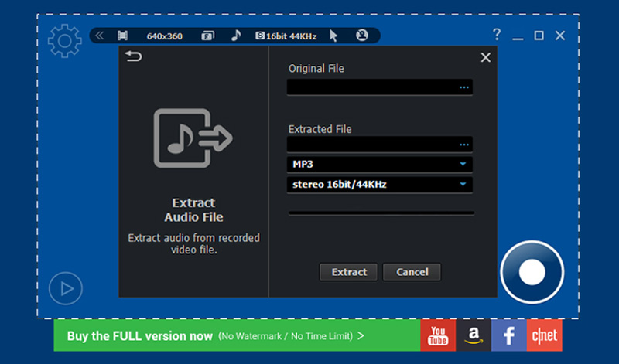The width and height of the screenshot is (619, 364).
Task: Click the fullscreen capture mode icon
Action: [x=207, y=36]
